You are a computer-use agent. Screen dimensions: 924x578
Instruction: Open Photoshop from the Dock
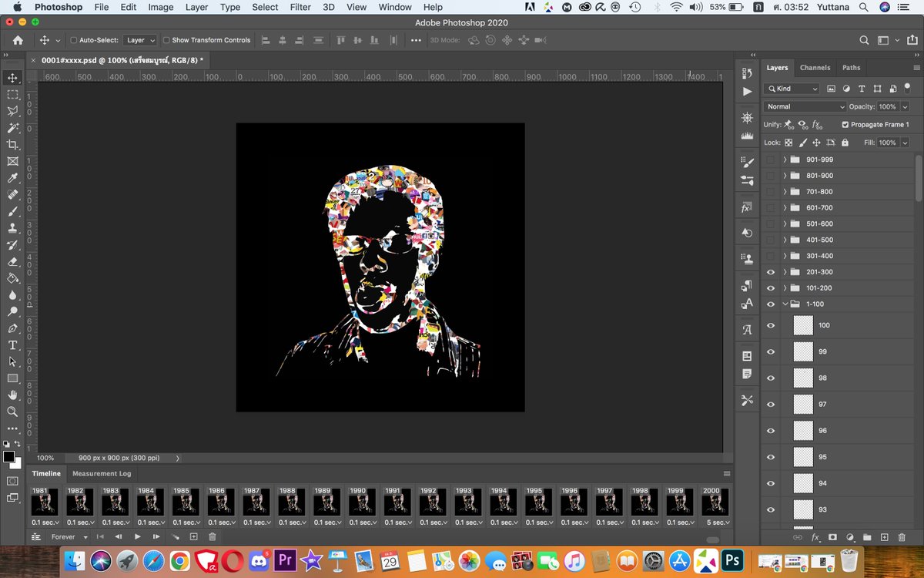click(x=732, y=560)
